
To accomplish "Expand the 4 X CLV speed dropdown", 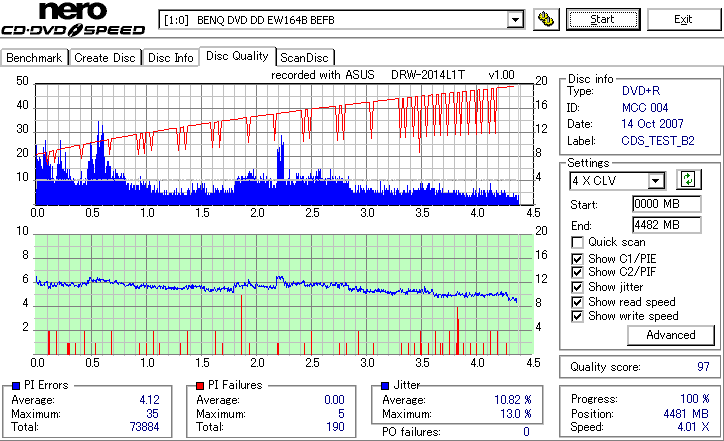I will tap(655, 181).
